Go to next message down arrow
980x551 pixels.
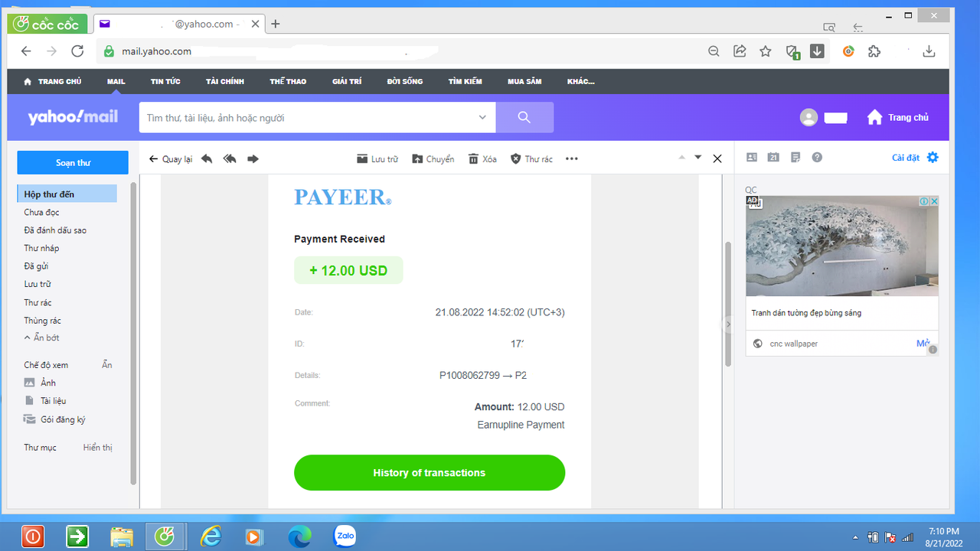click(697, 157)
